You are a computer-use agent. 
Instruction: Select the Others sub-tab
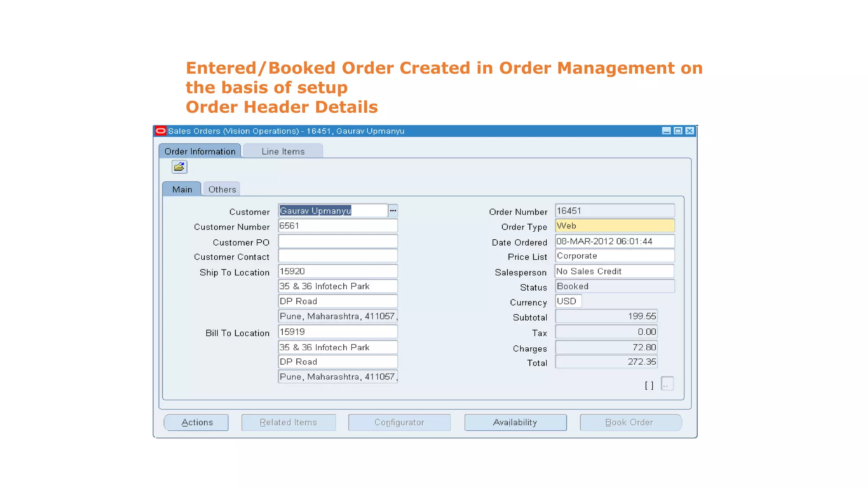[222, 189]
